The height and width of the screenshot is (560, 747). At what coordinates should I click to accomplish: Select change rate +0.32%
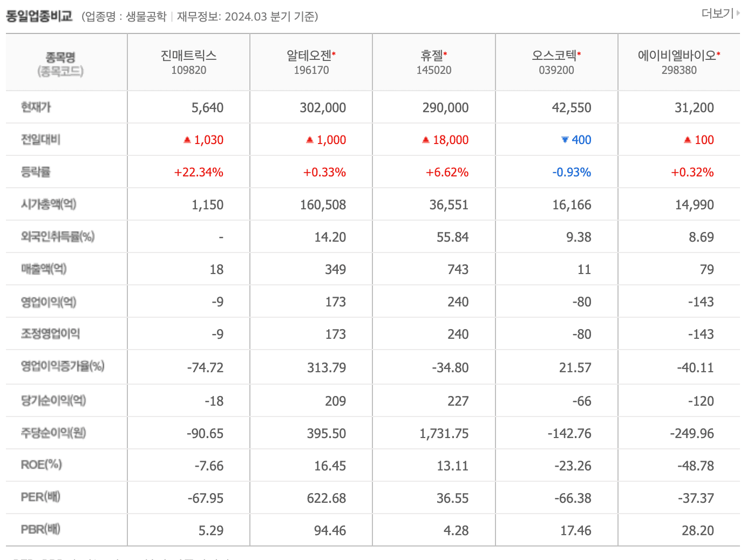(x=692, y=173)
